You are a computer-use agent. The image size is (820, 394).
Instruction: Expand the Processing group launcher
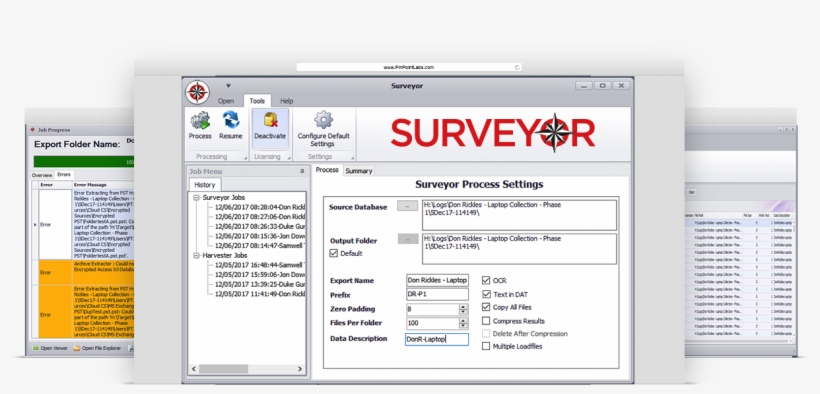(x=245, y=157)
